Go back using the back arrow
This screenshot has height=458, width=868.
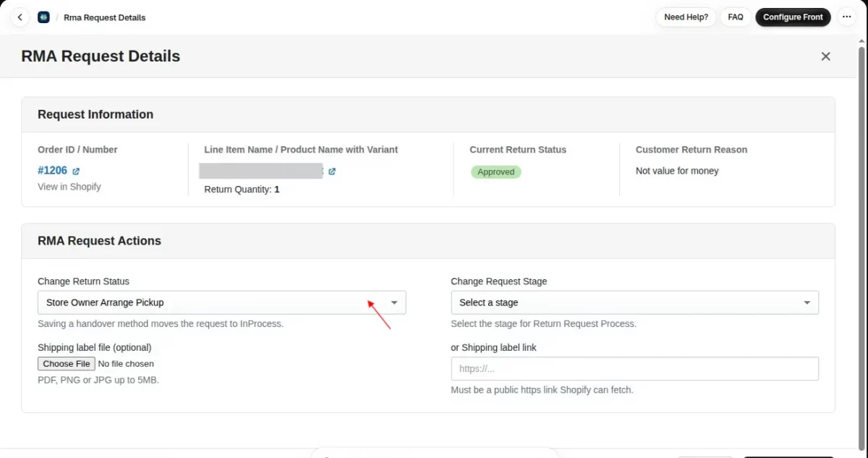[x=20, y=17]
